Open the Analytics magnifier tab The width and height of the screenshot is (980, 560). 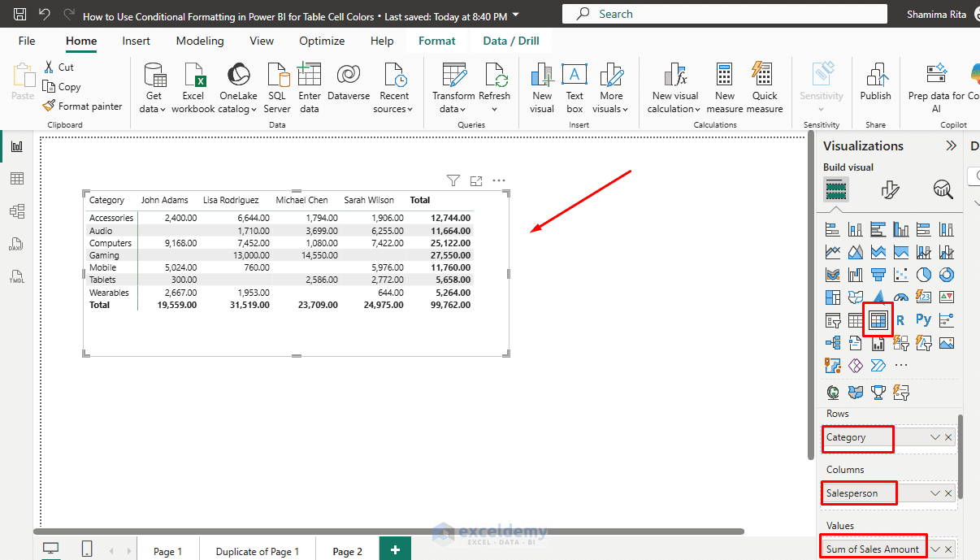943,190
